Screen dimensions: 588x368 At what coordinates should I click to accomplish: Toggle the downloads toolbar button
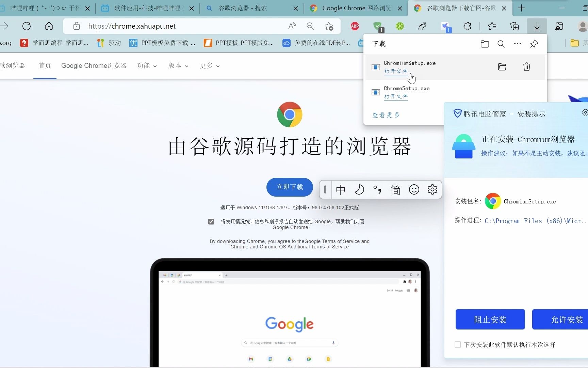(537, 26)
